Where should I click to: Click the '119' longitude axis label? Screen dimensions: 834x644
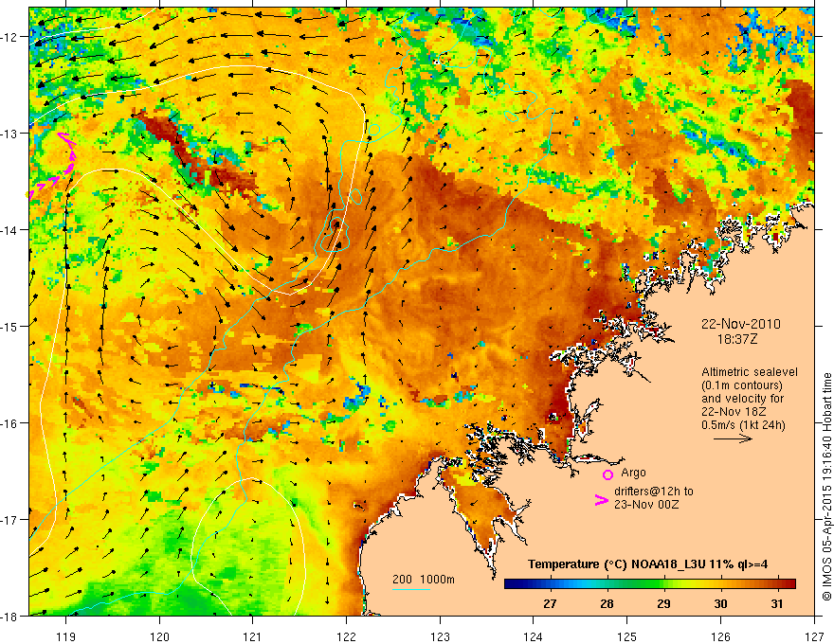[x=66, y=636]
